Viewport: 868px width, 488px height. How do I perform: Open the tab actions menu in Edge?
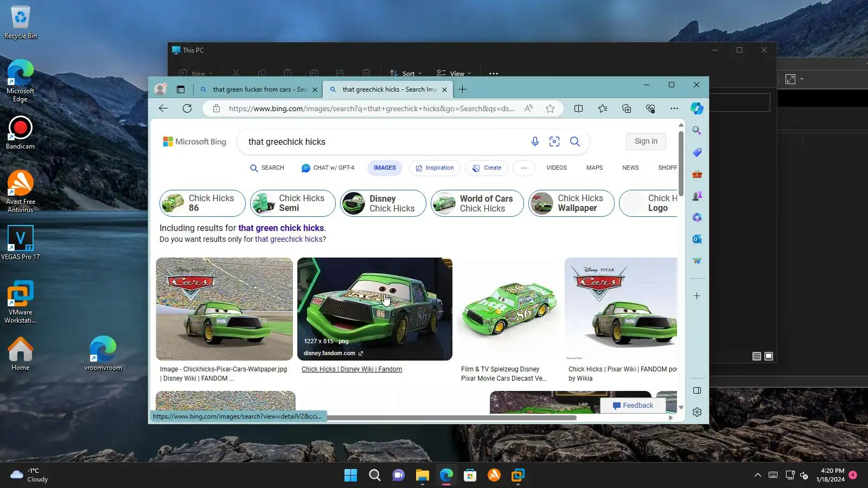pyautogui.click(x=181, y=89)
